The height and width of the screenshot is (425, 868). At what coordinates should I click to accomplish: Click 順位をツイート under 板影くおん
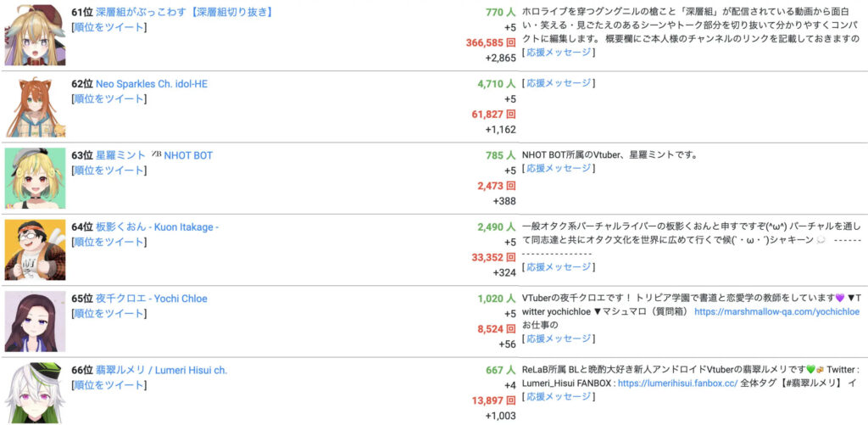[x=109, y=242]
